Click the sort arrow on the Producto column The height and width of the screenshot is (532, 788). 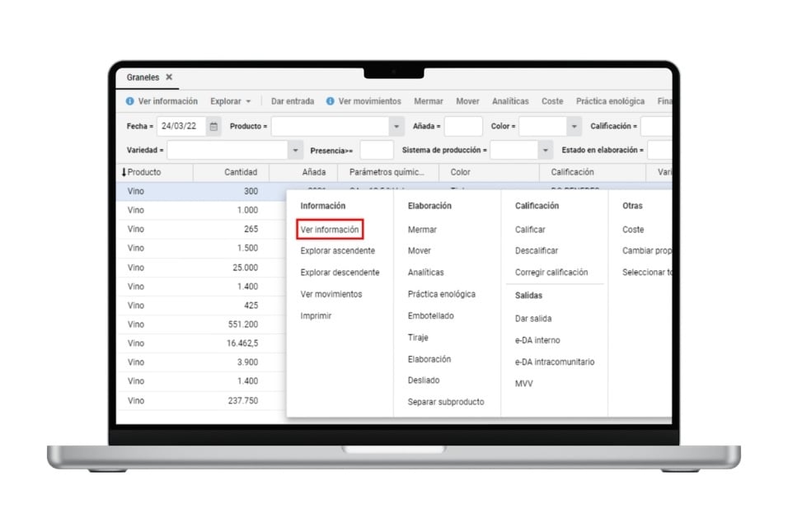(x=124, y=172)
